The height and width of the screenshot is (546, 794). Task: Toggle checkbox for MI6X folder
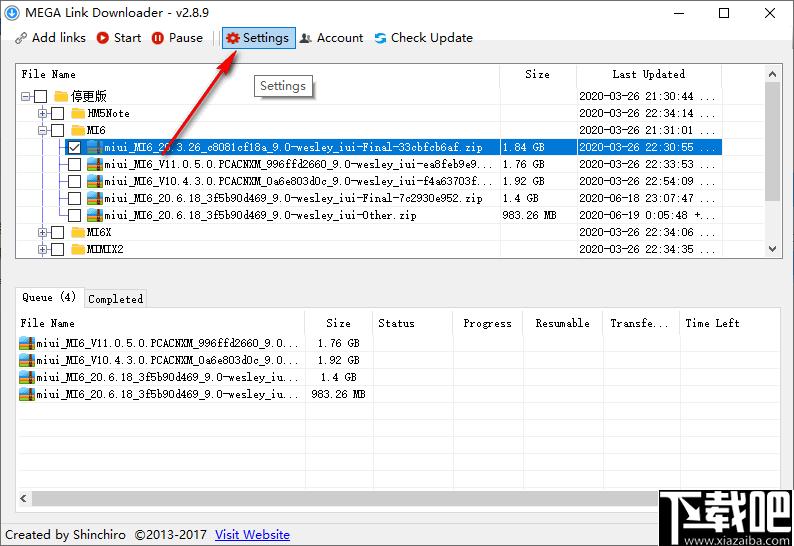(x=58, y=232)
